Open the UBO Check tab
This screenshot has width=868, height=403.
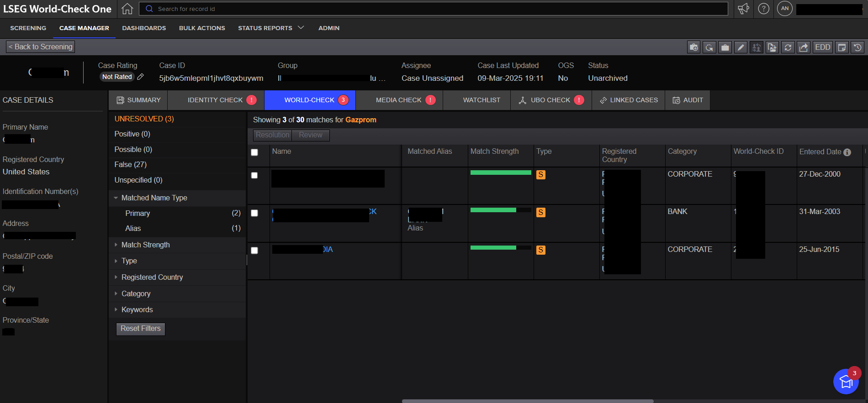tap(551, 100)
